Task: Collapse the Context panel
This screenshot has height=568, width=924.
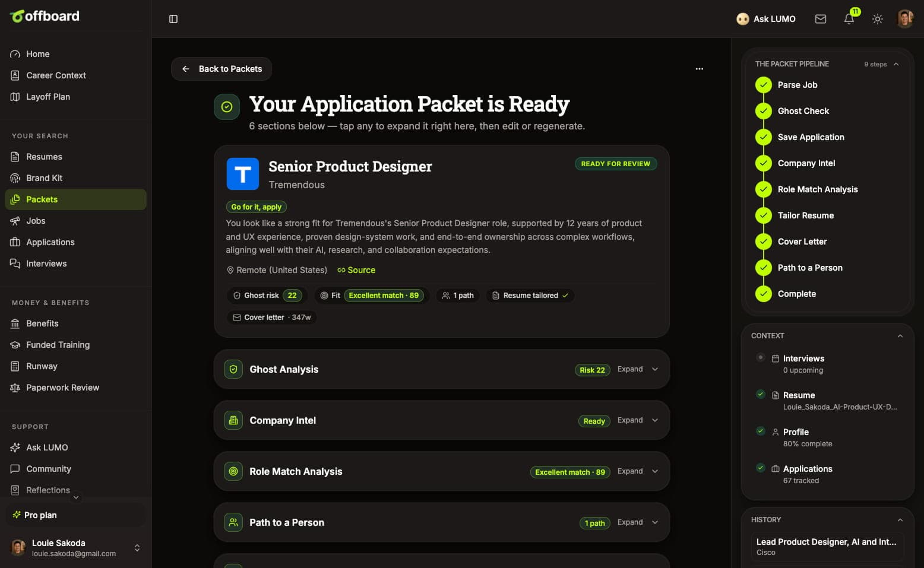Action: [x=900, y=336]
